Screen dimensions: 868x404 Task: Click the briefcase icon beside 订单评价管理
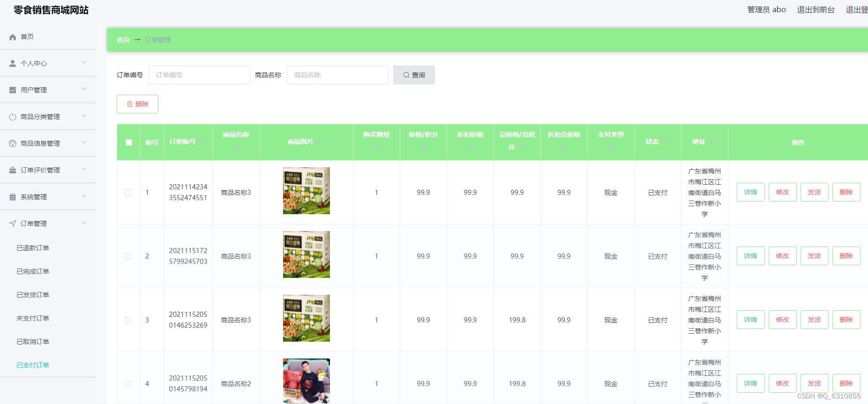(x=13, y=170)
